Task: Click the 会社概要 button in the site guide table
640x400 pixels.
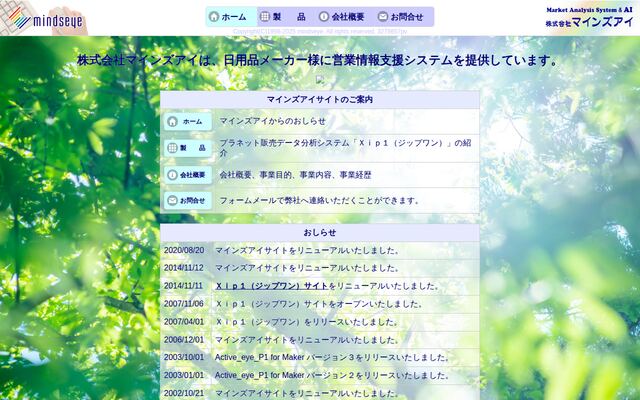Action: 188,175
